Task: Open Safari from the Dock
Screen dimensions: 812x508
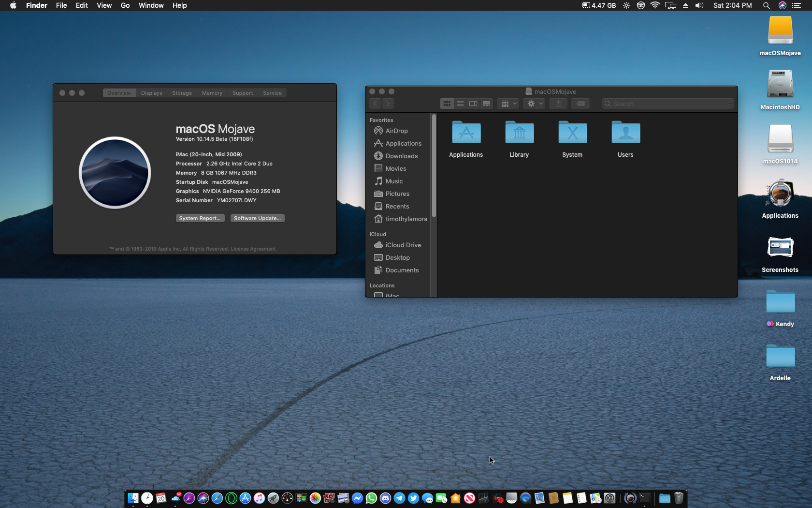Action: point(217,498)
